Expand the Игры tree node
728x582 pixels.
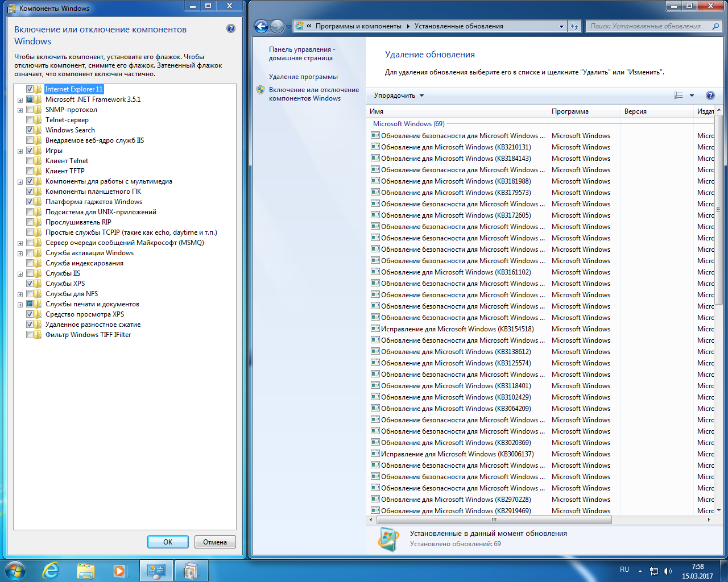click(x=20, y=151)
